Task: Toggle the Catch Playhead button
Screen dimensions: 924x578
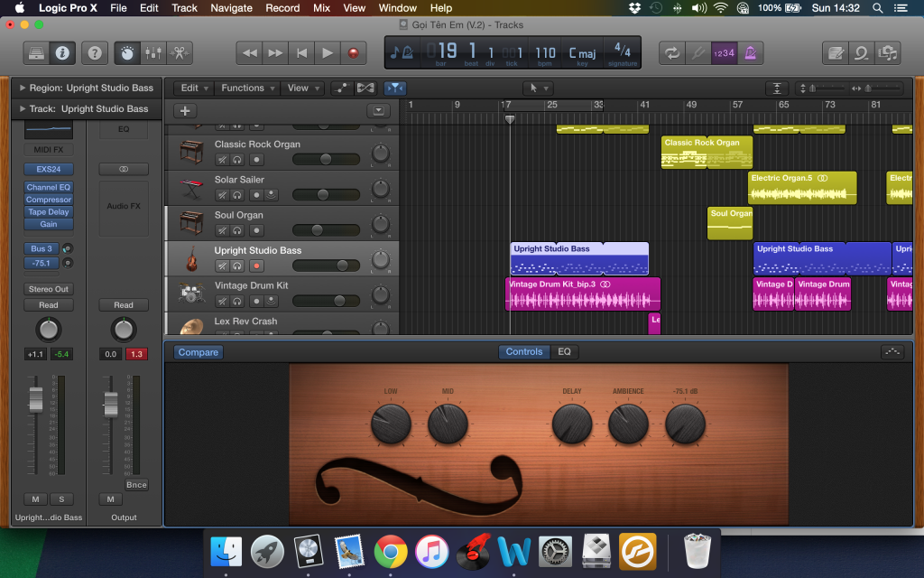Action: click(395, 88)
